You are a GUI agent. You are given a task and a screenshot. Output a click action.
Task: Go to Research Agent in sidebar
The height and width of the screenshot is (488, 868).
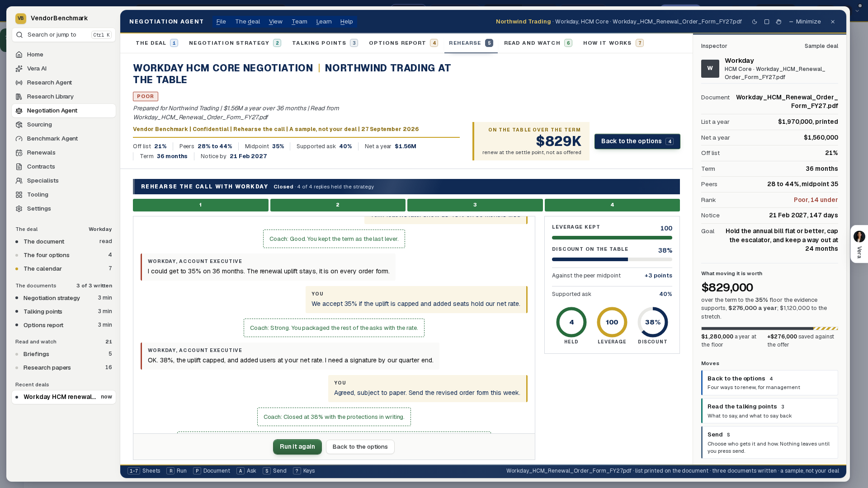pos(63,83)
